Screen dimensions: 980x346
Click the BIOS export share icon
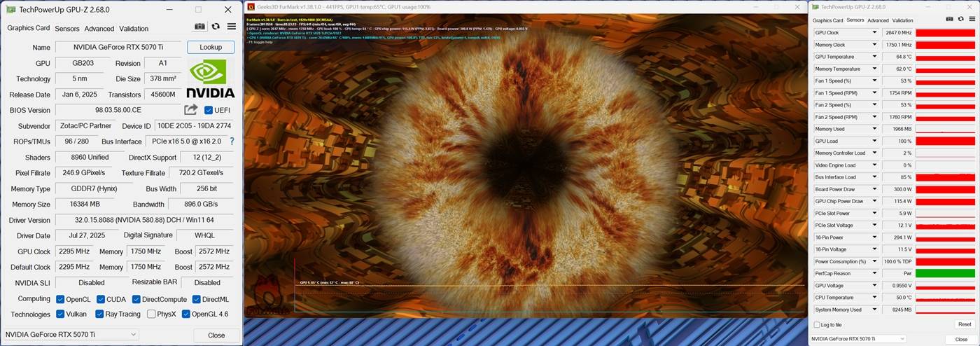(190, 110)
